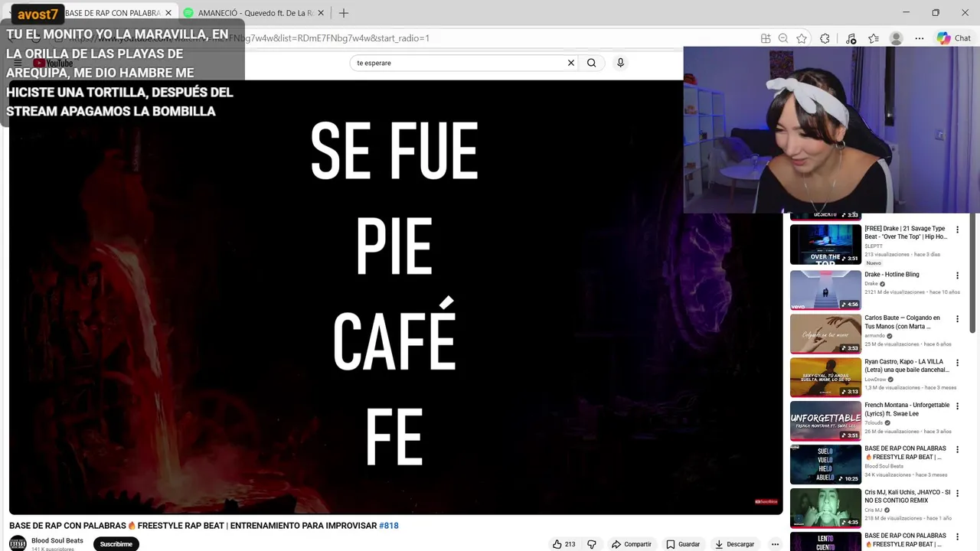
Task: Open the SUELO VUELO HIELO ABUELO thumbnail
Action: (x=825, y=465)
